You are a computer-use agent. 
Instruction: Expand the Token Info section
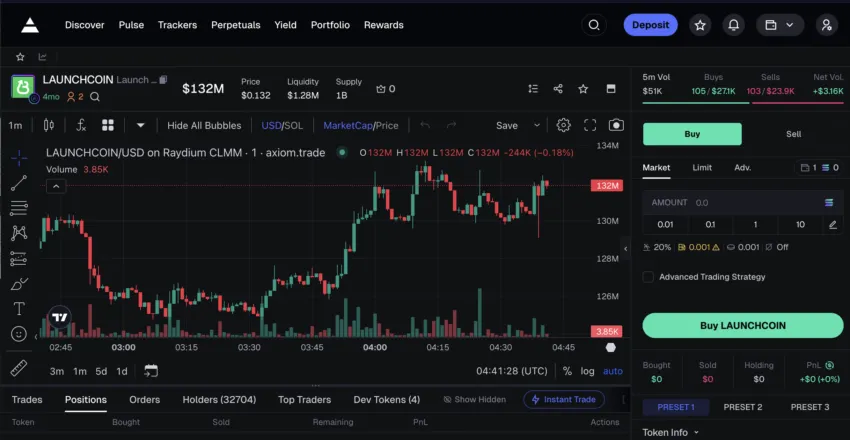tap(671, 432)
